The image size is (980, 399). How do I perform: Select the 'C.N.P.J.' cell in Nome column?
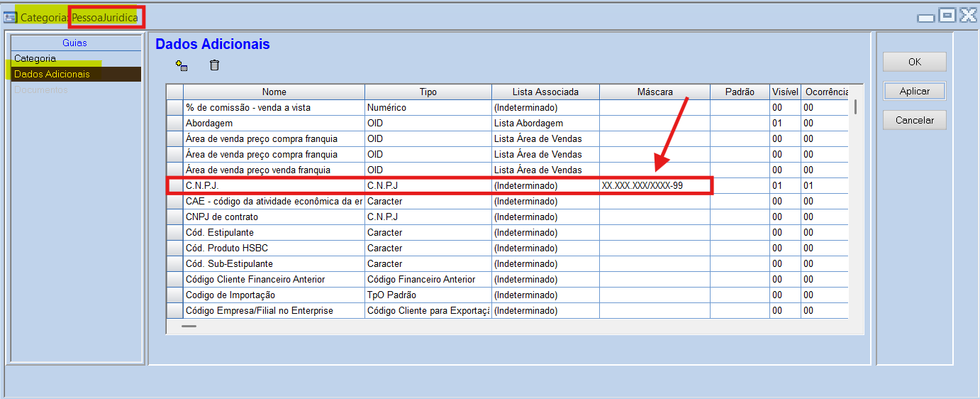click(274, 185)
